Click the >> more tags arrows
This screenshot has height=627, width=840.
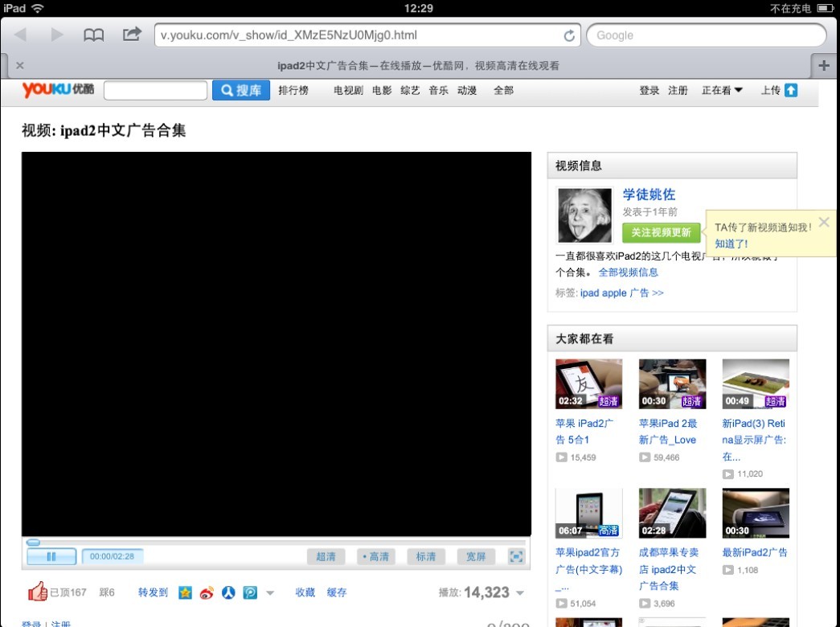click(658, 293)
